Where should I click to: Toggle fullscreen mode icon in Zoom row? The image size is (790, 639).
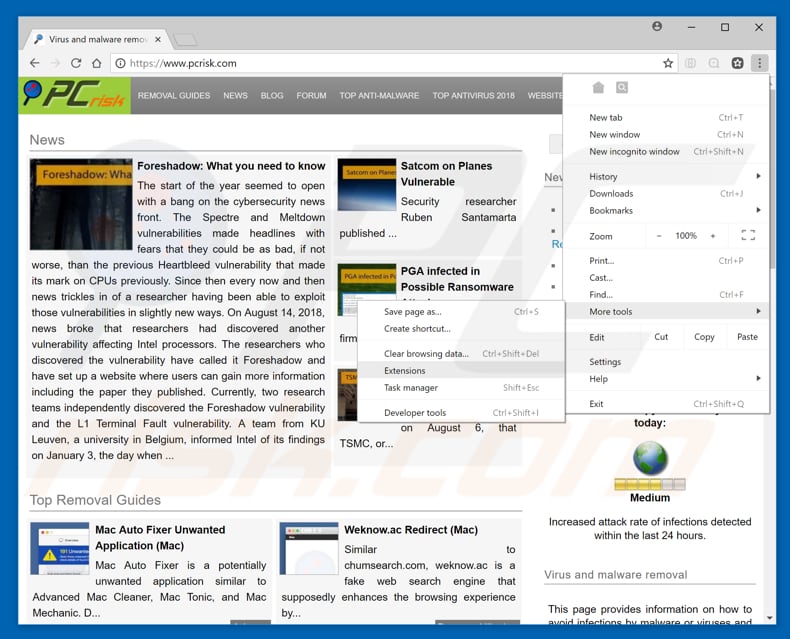click(x=748, y=235)
